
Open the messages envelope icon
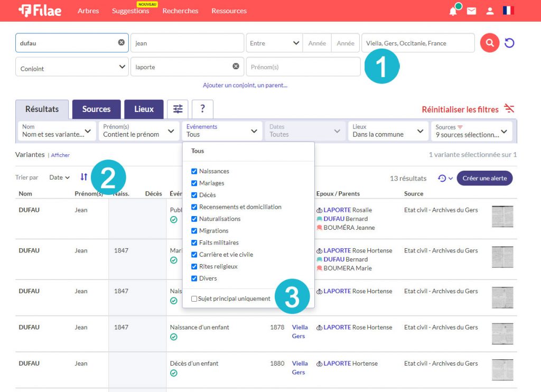pyautogui.click(x=471, y=11)
